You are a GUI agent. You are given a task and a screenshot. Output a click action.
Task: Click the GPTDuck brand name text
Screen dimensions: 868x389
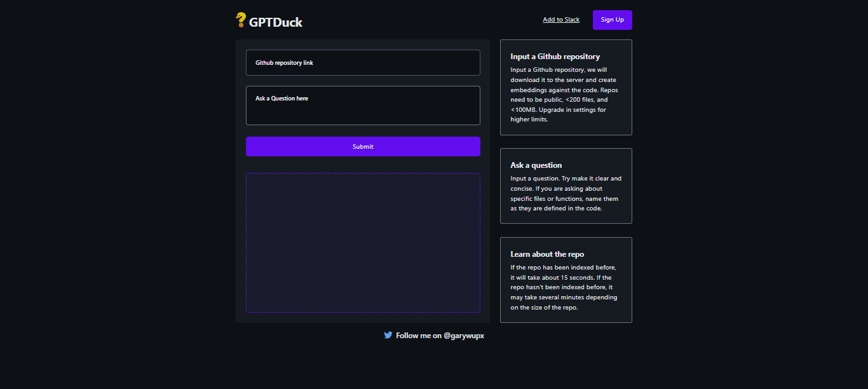[x=275, y=22]
